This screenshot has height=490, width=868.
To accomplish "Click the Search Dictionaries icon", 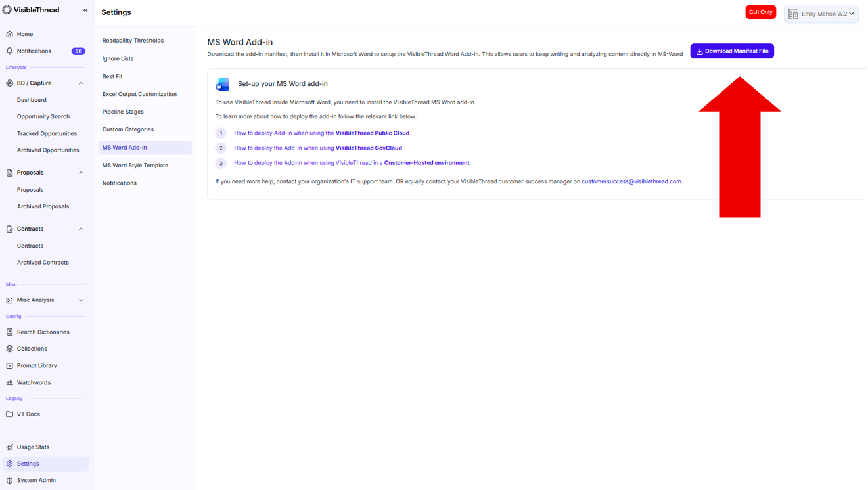I will (x=9, y=332).
